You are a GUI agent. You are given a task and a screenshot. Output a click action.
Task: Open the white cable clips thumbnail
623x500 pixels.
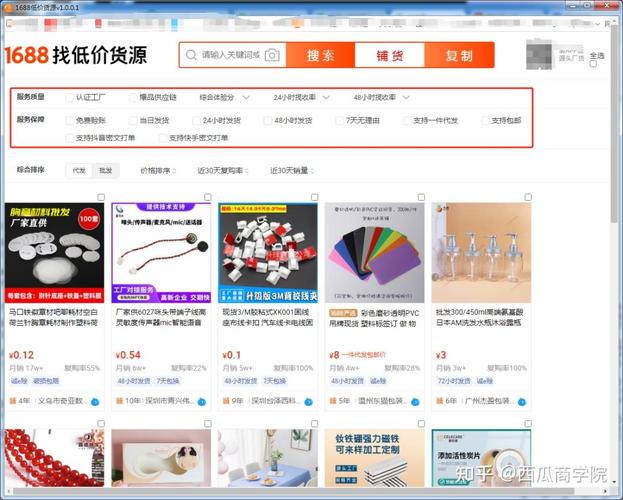[268, 253]
